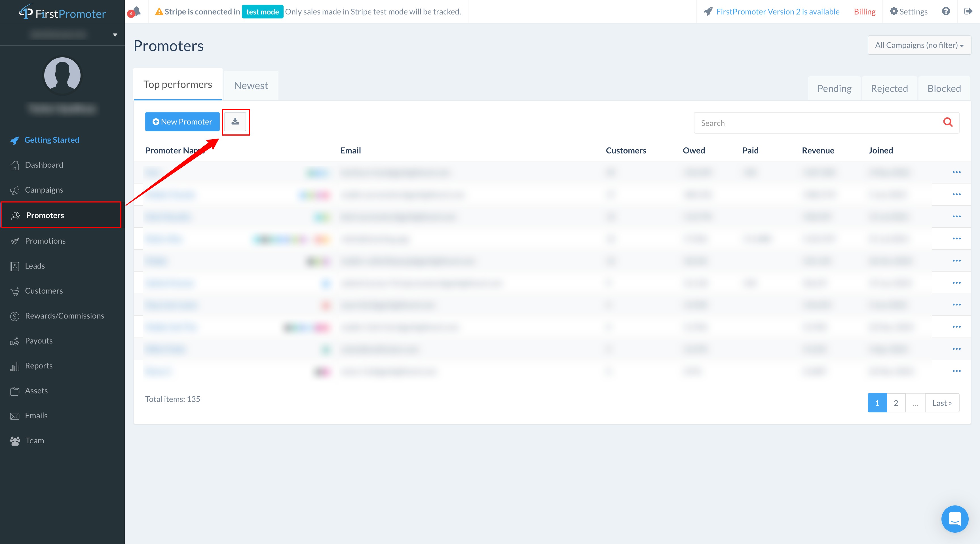This screenshot has width=980, height=544.
Task: Open the notifications bell icon
Action: [x=136, y=11]
